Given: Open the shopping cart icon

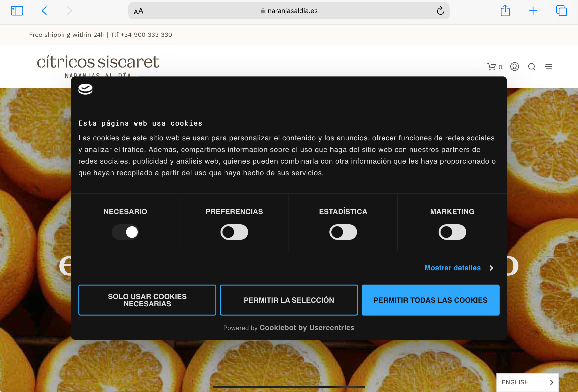Looking at the screenshot, I should click(x=492, y=66).
